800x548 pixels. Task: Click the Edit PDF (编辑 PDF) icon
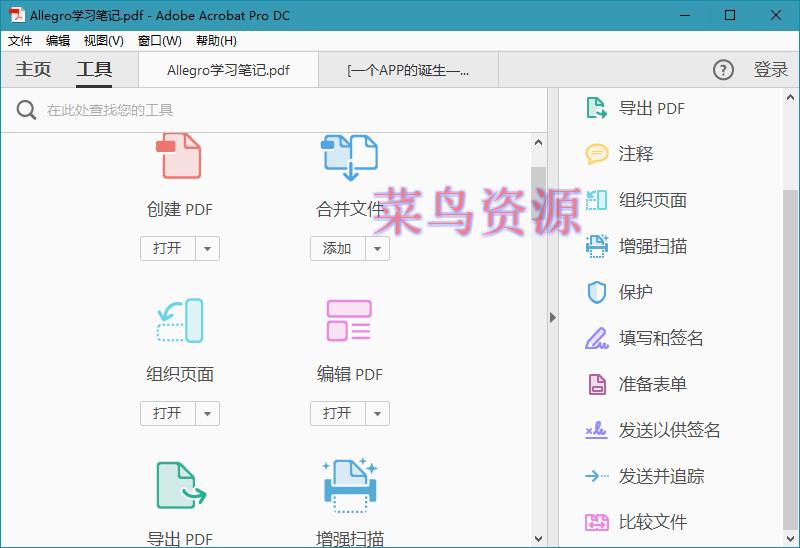[349, 321]
